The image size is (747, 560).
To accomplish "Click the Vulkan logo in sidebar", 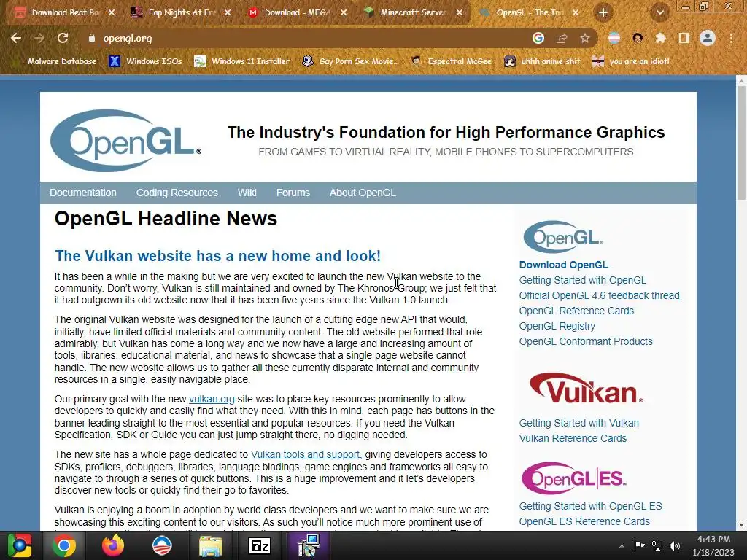I will [586, 389].
